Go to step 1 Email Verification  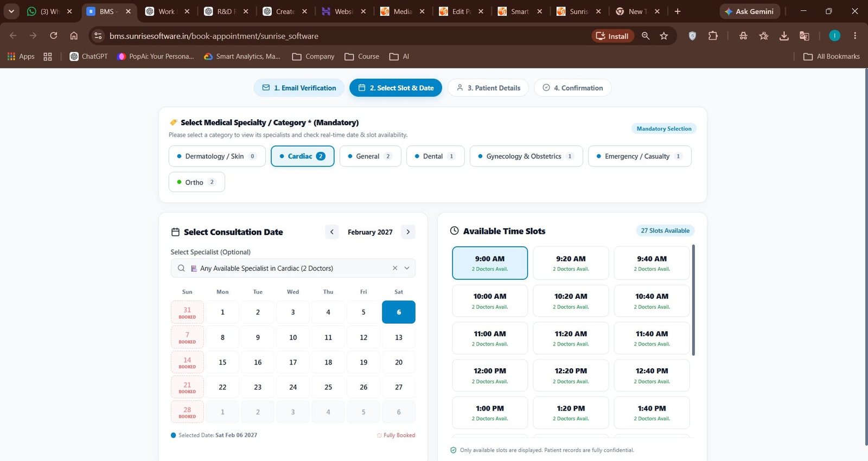[299, 88]
